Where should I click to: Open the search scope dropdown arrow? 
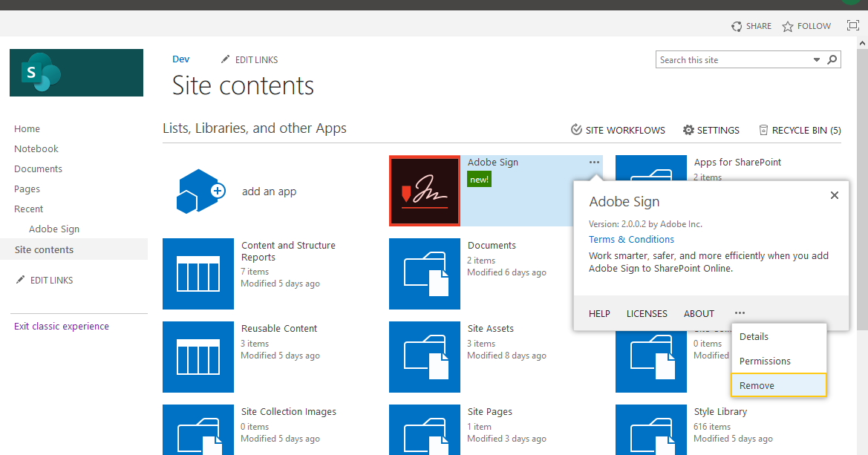[x=818, y=59]
